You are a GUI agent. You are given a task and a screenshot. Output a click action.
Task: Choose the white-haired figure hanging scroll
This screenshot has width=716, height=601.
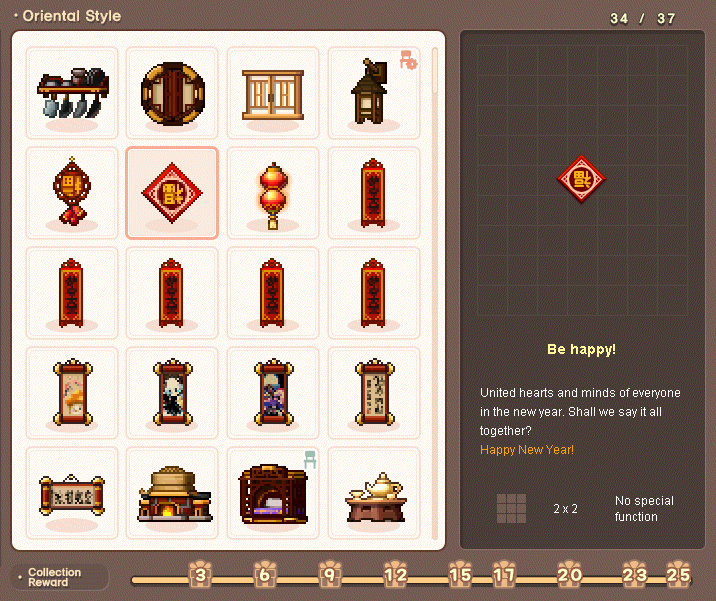pyautogui.click(x=172, y=392)
